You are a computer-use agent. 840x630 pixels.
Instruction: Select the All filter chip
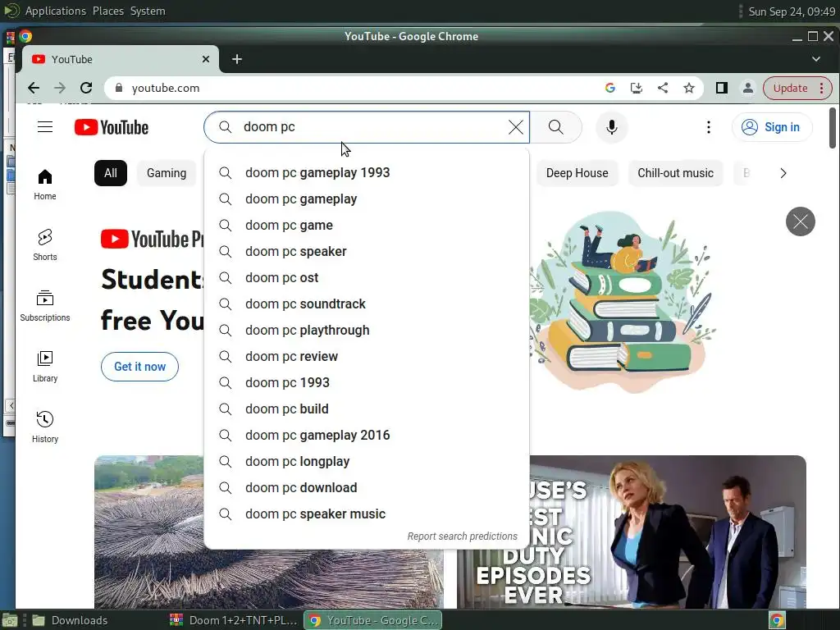click(x=111, y=173)
